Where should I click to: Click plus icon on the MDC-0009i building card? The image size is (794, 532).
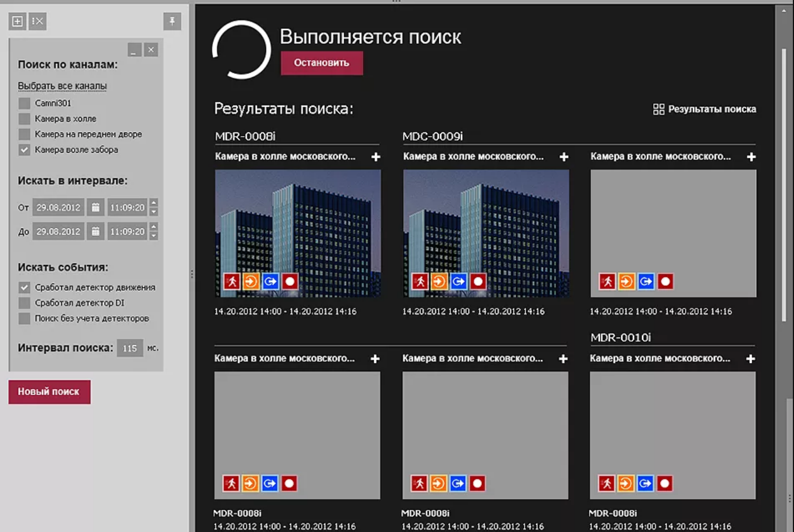pos(564,157)
